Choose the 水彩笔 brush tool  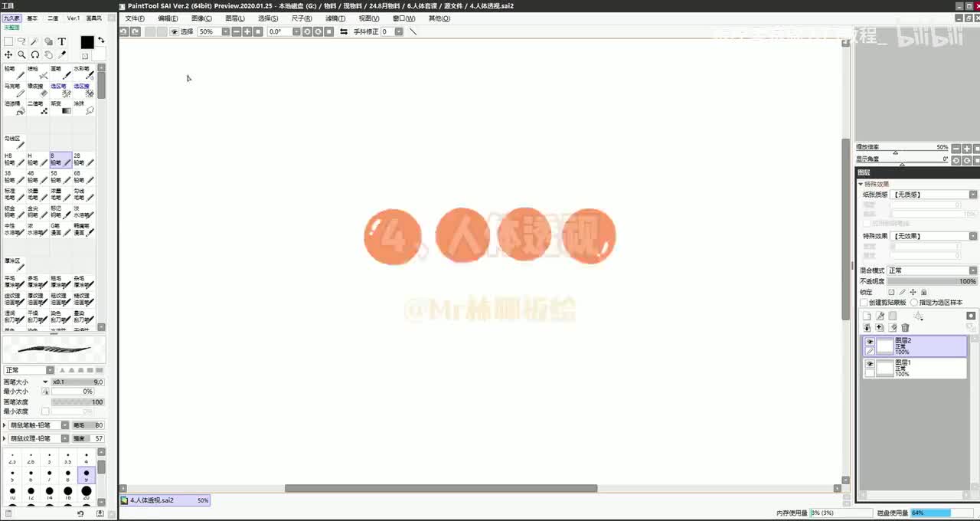pyautogui.click(x=83, y=73)
